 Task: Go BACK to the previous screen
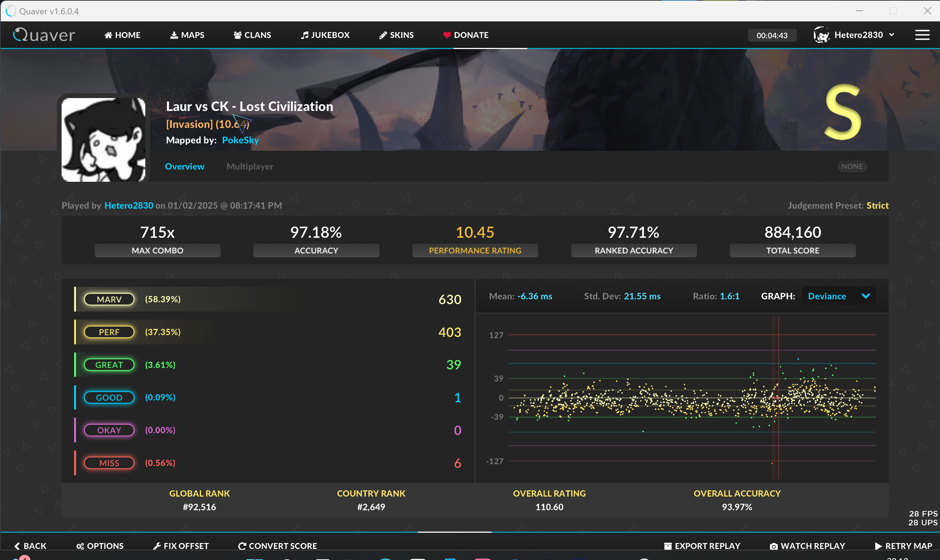pyautogui.click(x=30, y=546)
